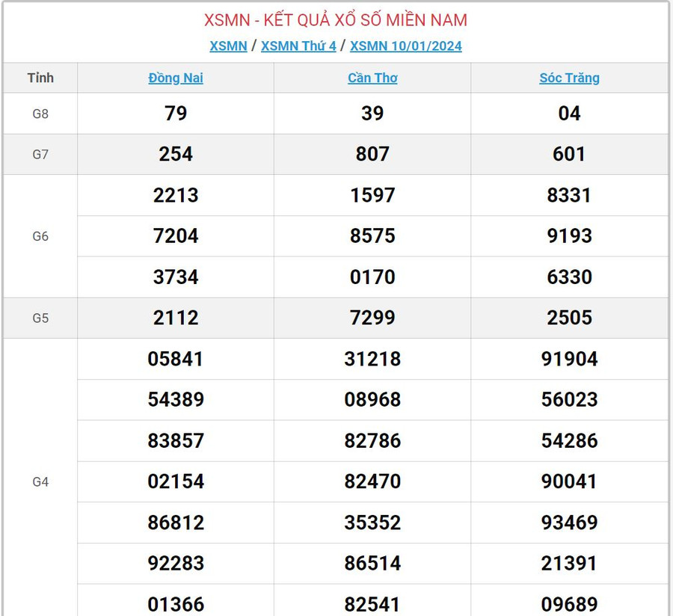Click Cần Thơ G5 result 7299
The image size is (673, 616).
point(372,318)
